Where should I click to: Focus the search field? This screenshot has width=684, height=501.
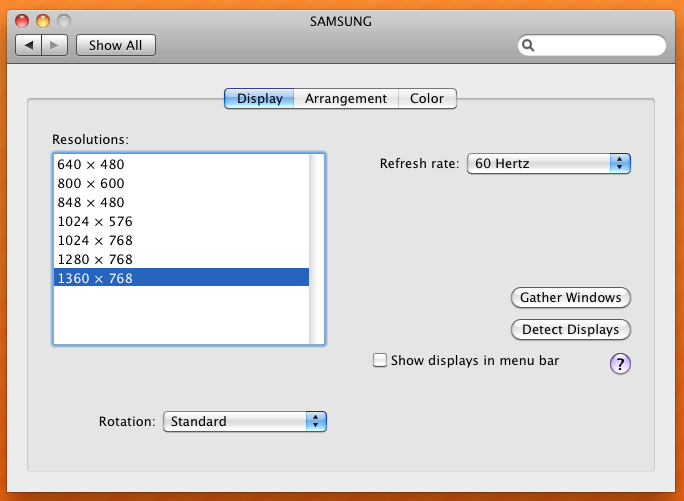[592, 45]
